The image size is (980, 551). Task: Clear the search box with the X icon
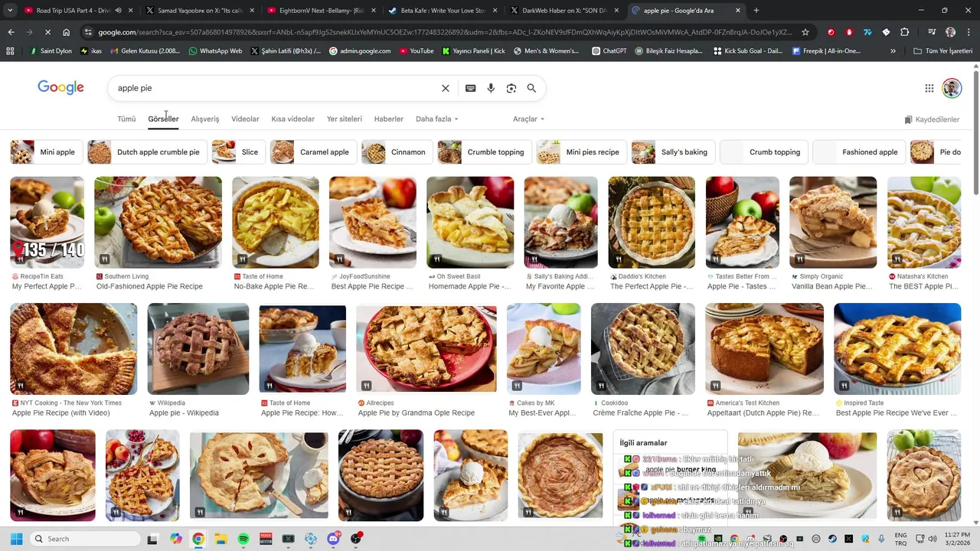coord(446,88)
